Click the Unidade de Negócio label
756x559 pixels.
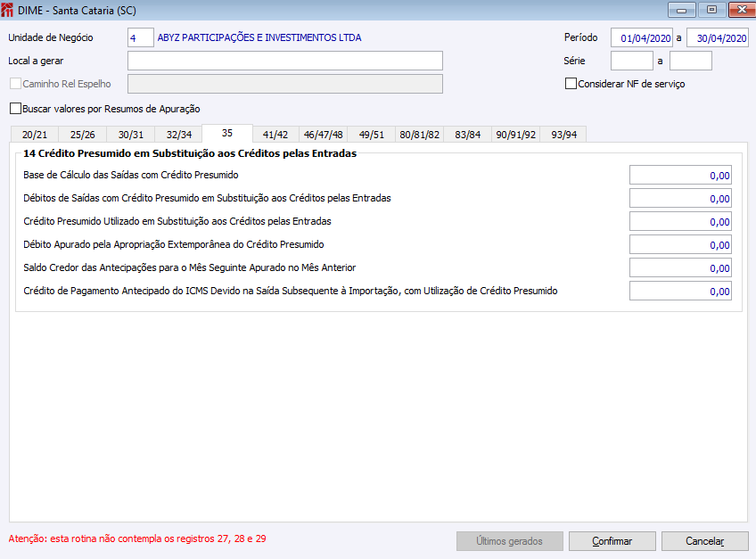point(51,37)
